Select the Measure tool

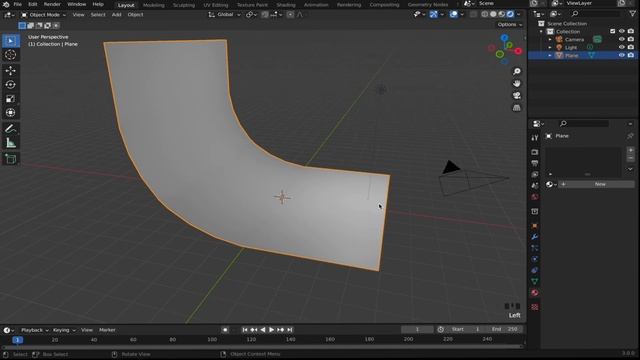point(11,143)
